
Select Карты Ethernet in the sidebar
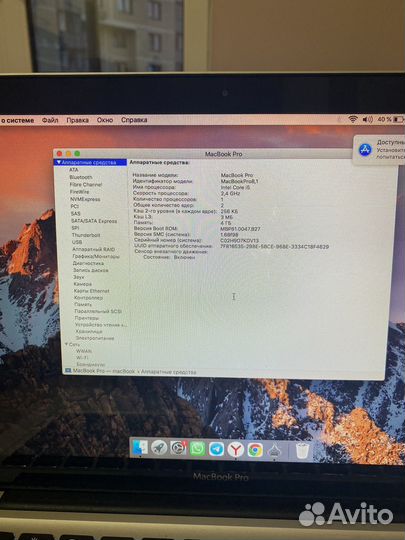click(x=92, y=291)
